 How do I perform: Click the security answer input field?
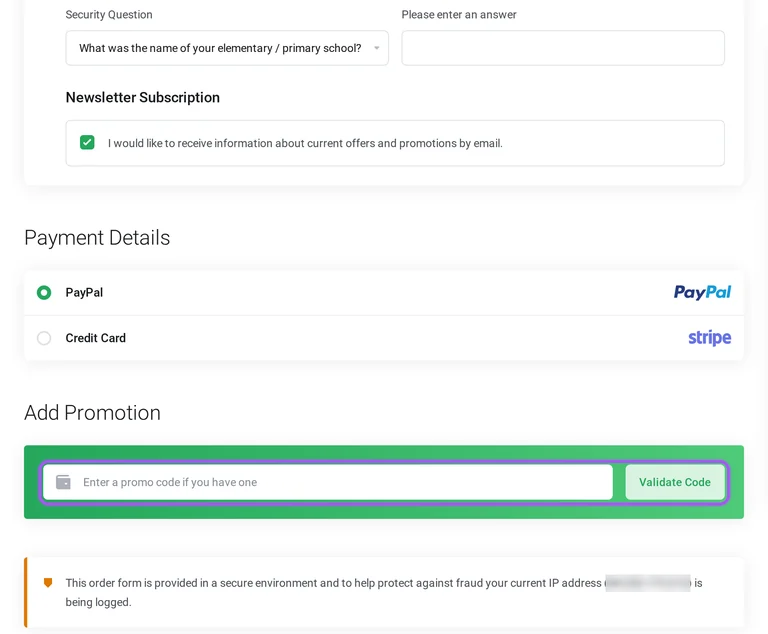[x=563, y=48]
